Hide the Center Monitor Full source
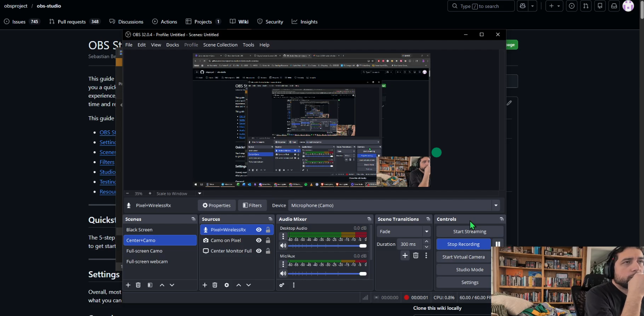644x316 pixels. tap(259, 251)
